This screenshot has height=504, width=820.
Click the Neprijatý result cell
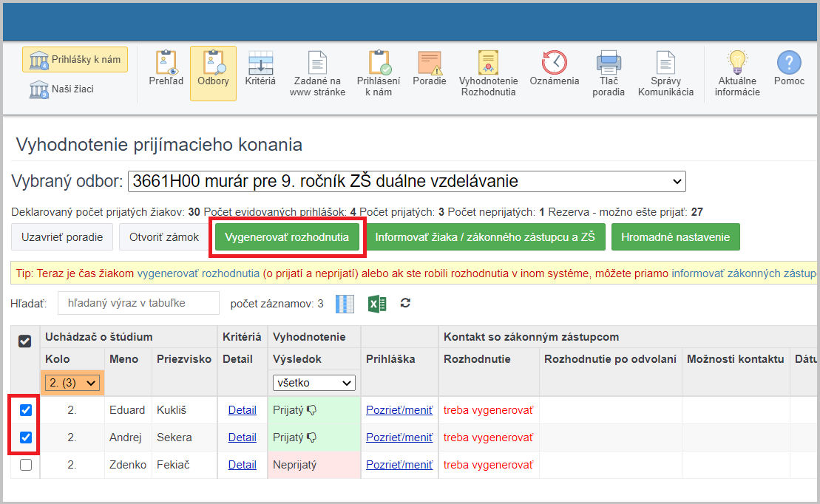click(314, 465)
